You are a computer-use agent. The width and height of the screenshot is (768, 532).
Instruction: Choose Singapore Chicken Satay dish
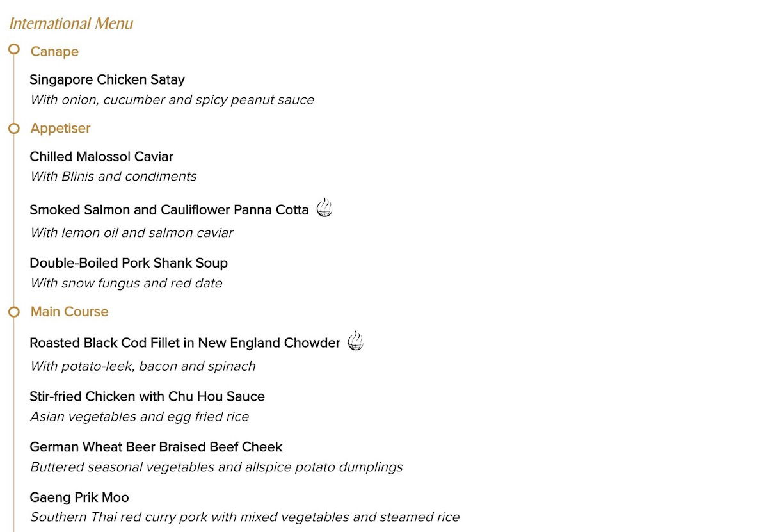[107, 80]
